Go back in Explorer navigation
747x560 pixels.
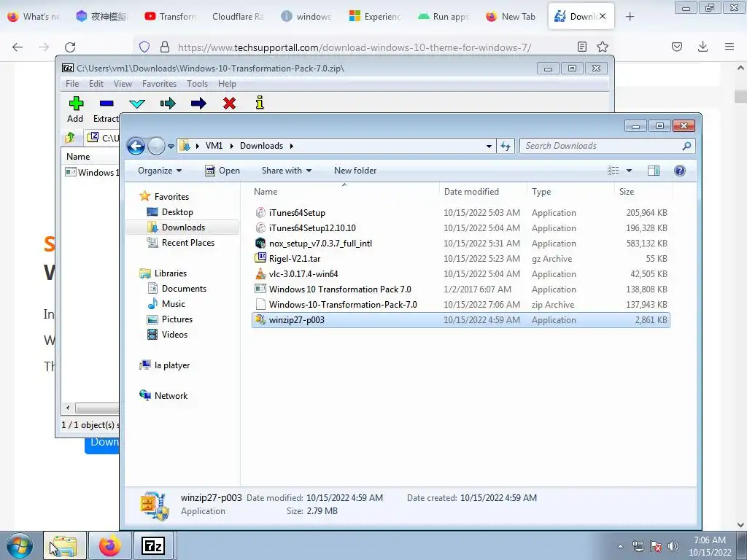tap(136, 146)
